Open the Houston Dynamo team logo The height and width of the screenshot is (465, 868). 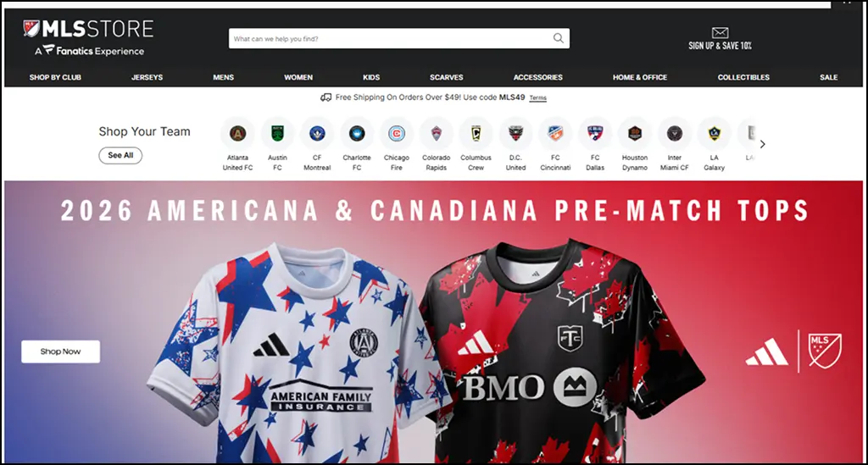point(634,133)
